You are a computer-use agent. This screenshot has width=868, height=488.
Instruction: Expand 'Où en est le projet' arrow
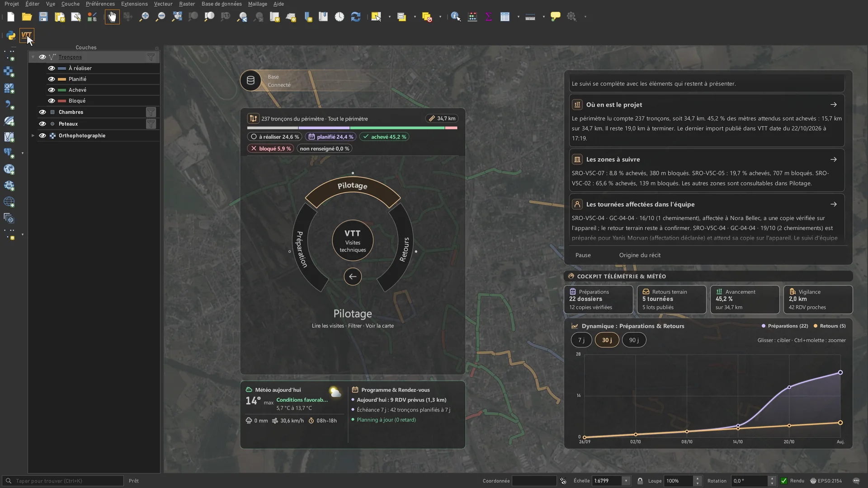coord(834,105)
